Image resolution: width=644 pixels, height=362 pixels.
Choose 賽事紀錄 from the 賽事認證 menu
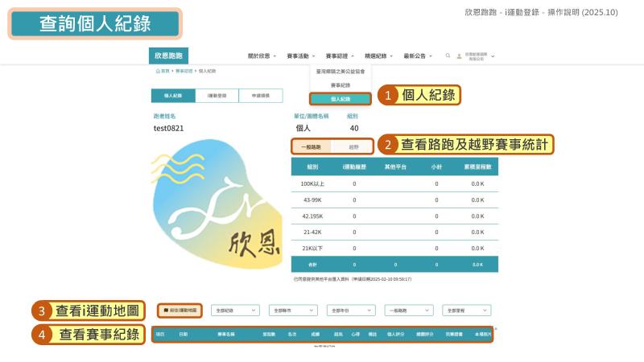[341, 84]
